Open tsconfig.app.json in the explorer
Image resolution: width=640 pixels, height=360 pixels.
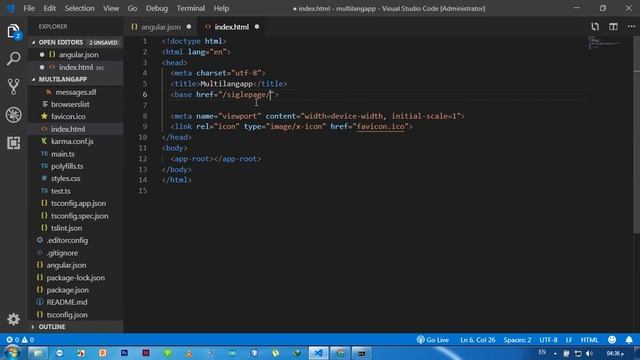pyautogui.click(x=76, y=203)
